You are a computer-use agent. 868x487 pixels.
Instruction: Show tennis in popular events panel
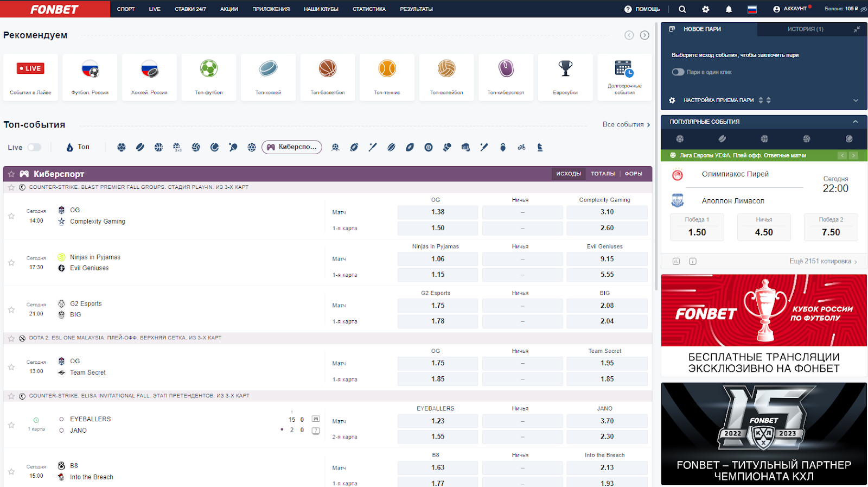pos(849,139)
